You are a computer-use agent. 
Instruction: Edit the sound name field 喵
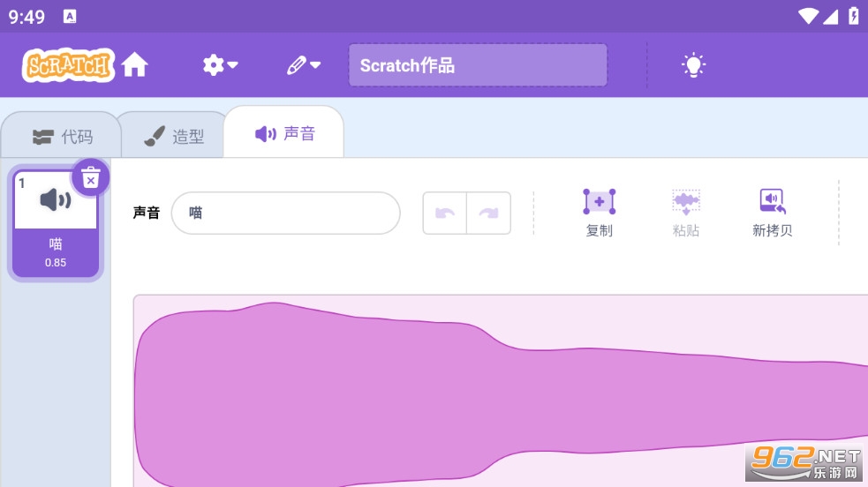285,213
